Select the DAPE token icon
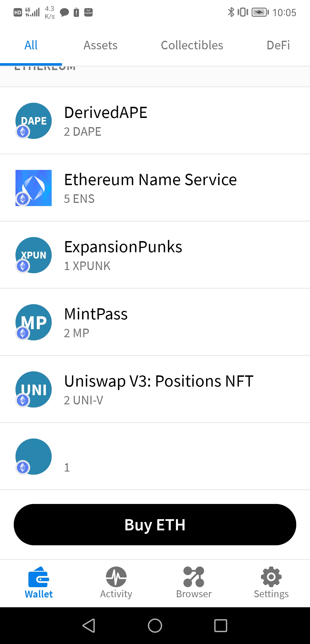Viewport: 310px width, 644px height. [33, 121]
